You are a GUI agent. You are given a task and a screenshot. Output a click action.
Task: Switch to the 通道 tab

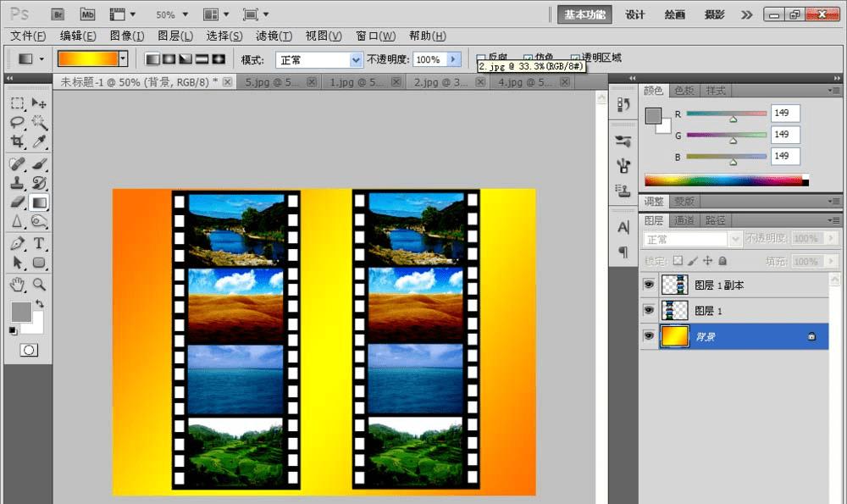coord(685,220)
